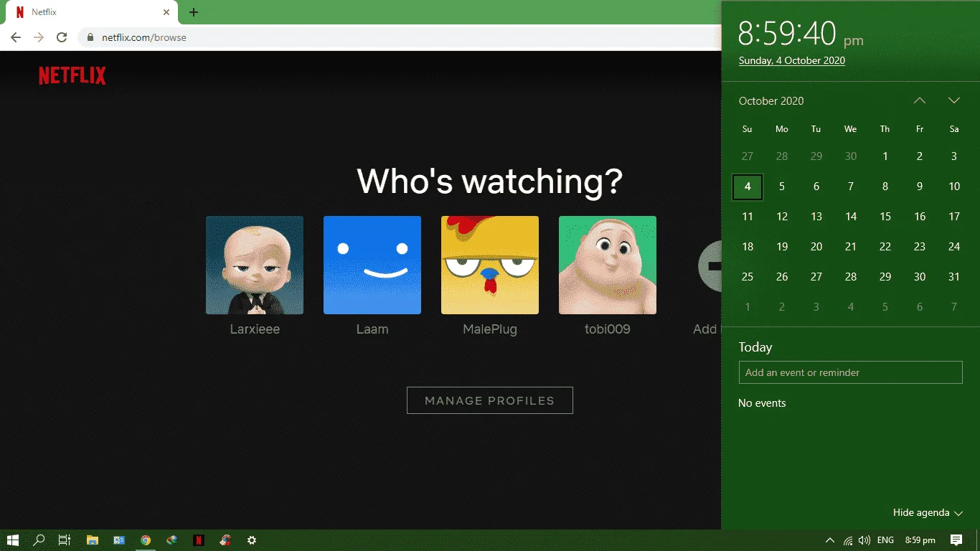Open a new browser tab
This screenshot has width=980, height=551.
point(194,12)
